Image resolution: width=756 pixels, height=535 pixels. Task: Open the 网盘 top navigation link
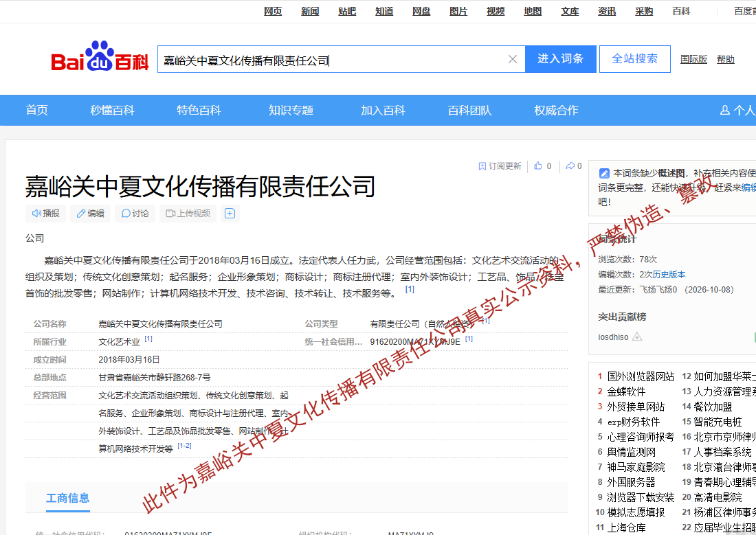click(x=421, y=11)
